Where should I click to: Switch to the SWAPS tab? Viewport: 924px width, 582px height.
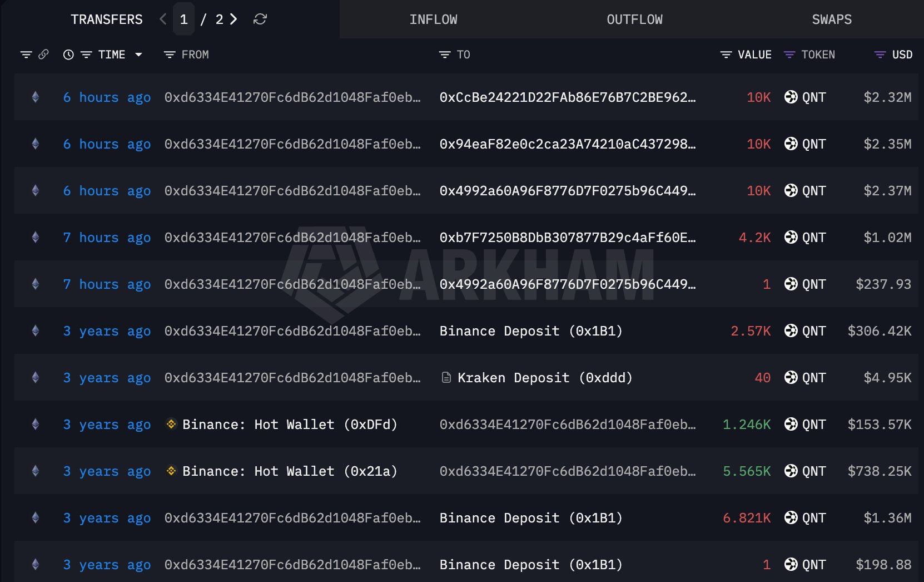pos(832,19)
